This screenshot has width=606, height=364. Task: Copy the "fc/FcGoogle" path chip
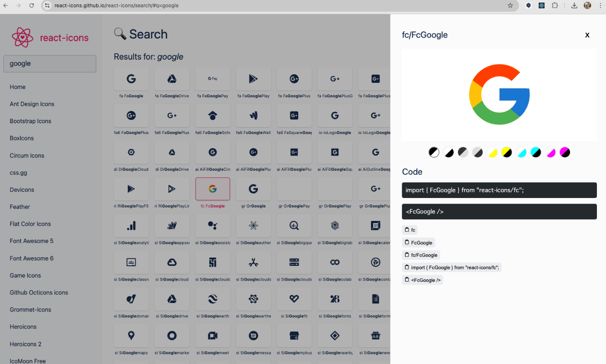pyautogui.click(x=421, y=255)
